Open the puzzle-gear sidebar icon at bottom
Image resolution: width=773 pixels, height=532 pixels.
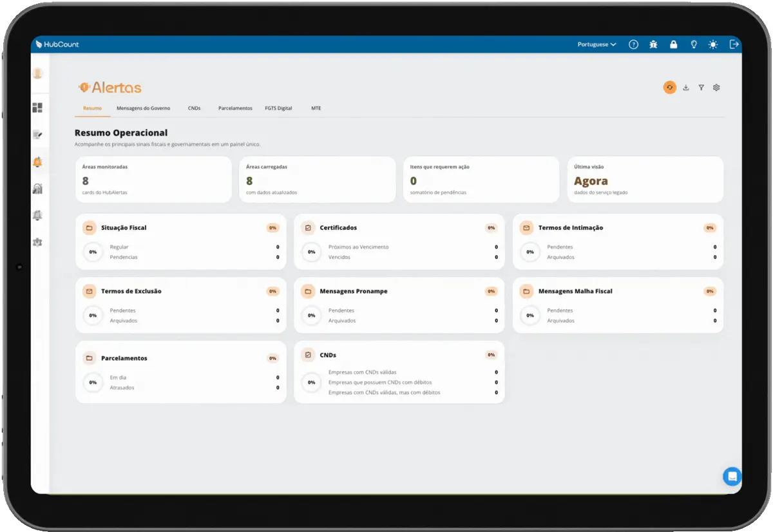[37, 243]
